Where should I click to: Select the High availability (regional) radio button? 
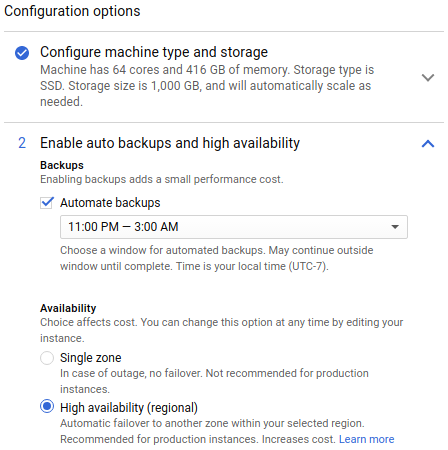pos(47,406)
